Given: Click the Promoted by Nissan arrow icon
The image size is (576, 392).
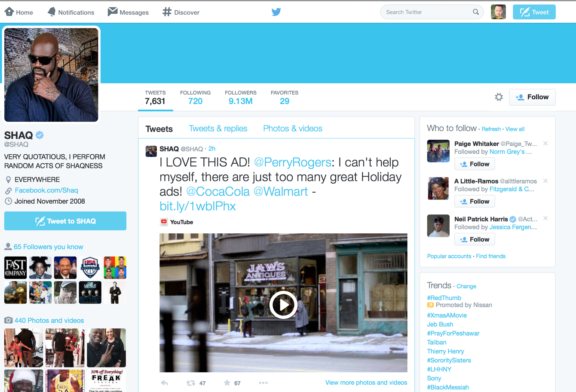Looking at the screenshot, I should 430,305.
